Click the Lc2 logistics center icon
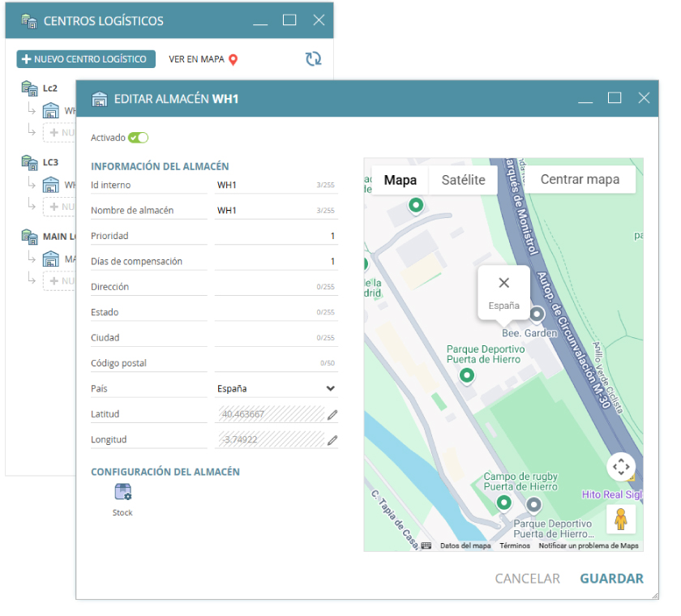 click(x=29, y=87)
